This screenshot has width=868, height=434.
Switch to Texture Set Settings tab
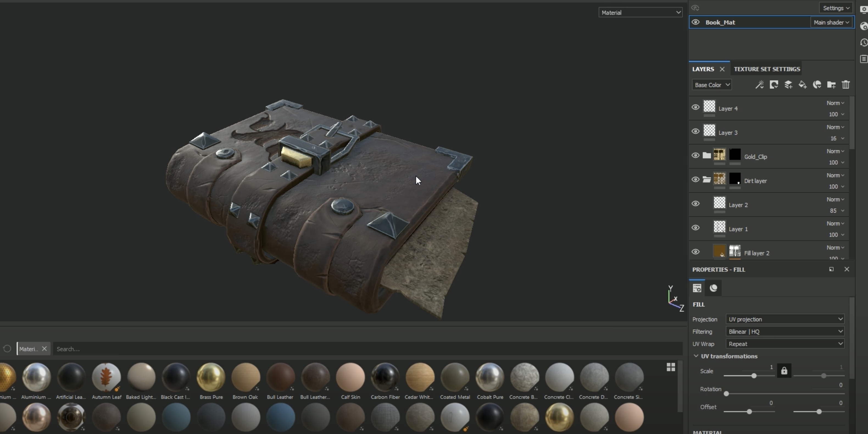point(767,69)
